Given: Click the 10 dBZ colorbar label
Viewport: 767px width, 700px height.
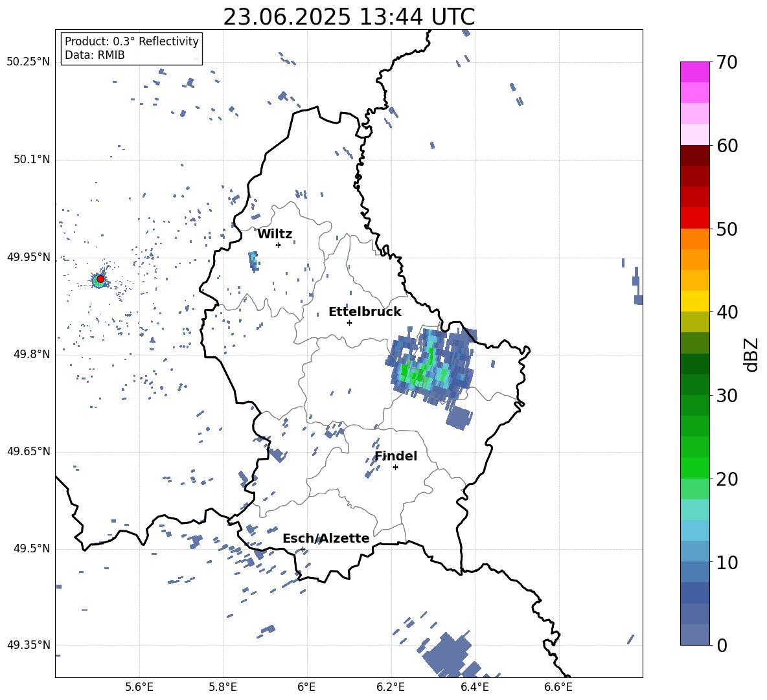Looking at the screenshot, I should [x=726, y=563].
